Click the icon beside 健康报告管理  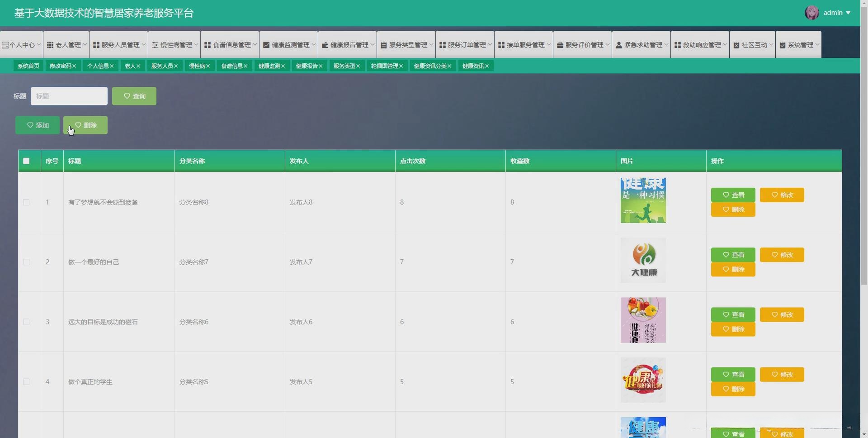point(325,45)
